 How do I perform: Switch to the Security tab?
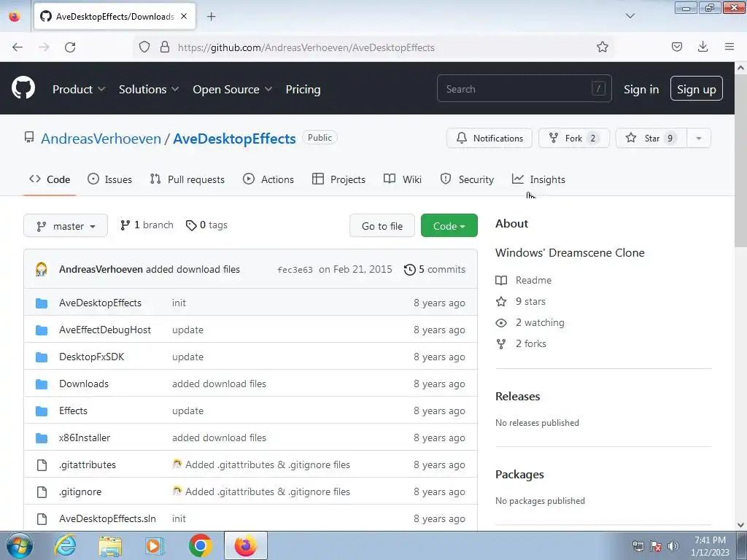(x=467, y=179)
